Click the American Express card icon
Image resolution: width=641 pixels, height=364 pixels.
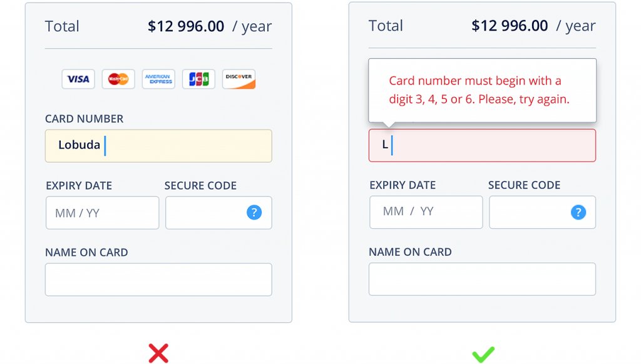coord(158,79)
